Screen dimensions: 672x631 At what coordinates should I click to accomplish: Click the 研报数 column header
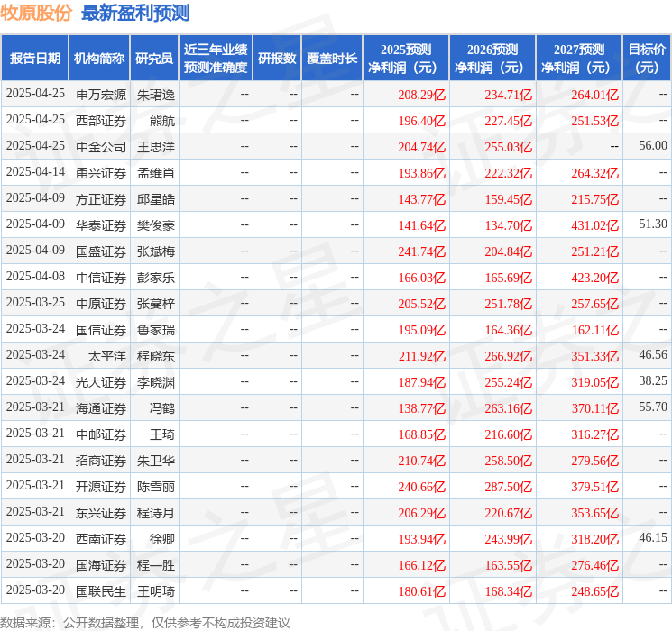tap(277, 59)
